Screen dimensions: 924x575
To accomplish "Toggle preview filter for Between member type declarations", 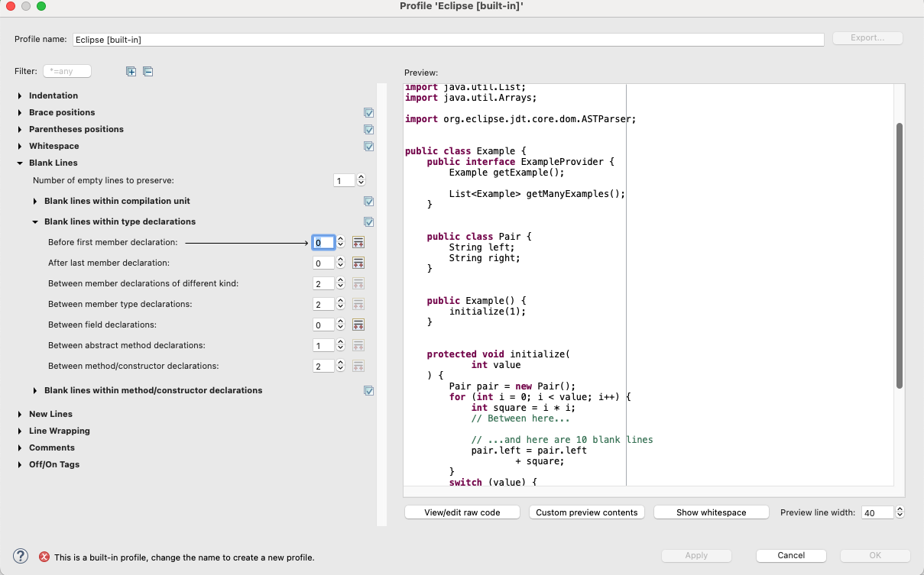I will click(358, 304).
